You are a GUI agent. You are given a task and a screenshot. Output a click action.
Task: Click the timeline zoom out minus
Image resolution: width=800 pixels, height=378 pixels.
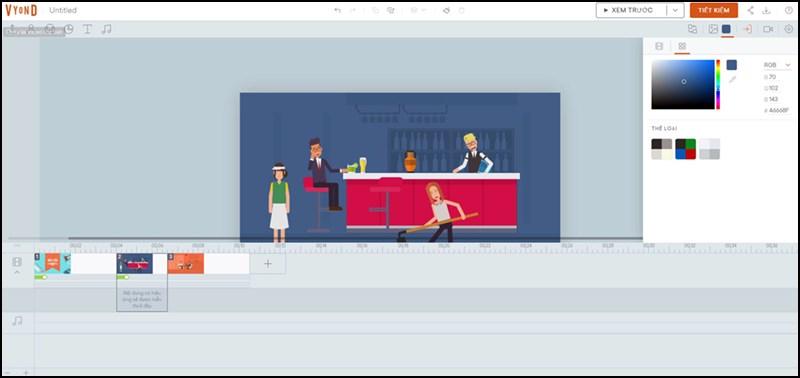point(7,372)
